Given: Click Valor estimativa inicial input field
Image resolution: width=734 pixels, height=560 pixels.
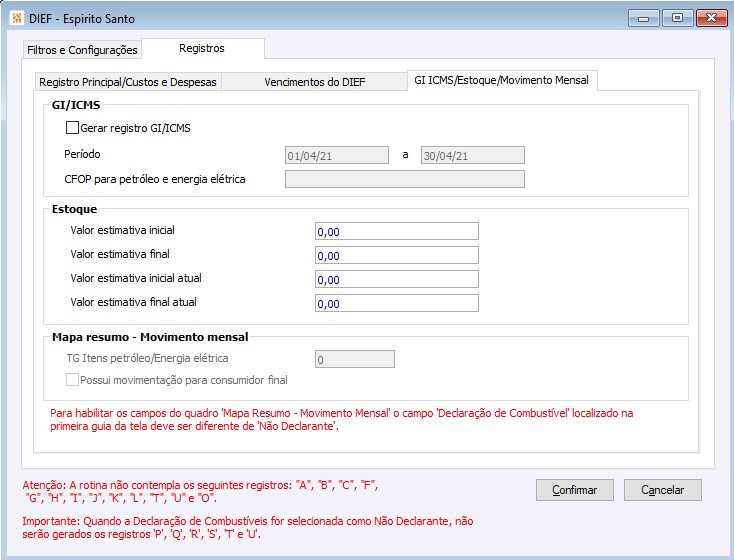Looking at the screenshot, I should [396, 231].
